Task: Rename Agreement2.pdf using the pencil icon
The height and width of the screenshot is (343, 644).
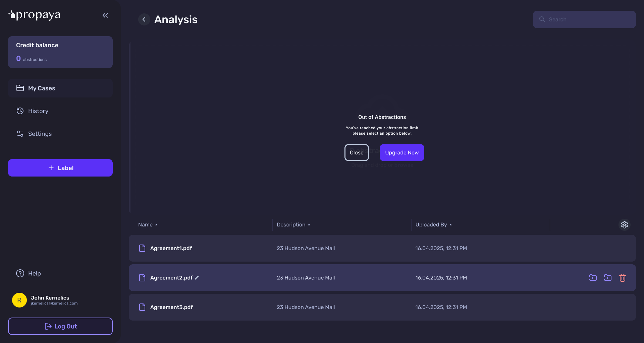Action: pyautogui.click(x=197, y=278)
